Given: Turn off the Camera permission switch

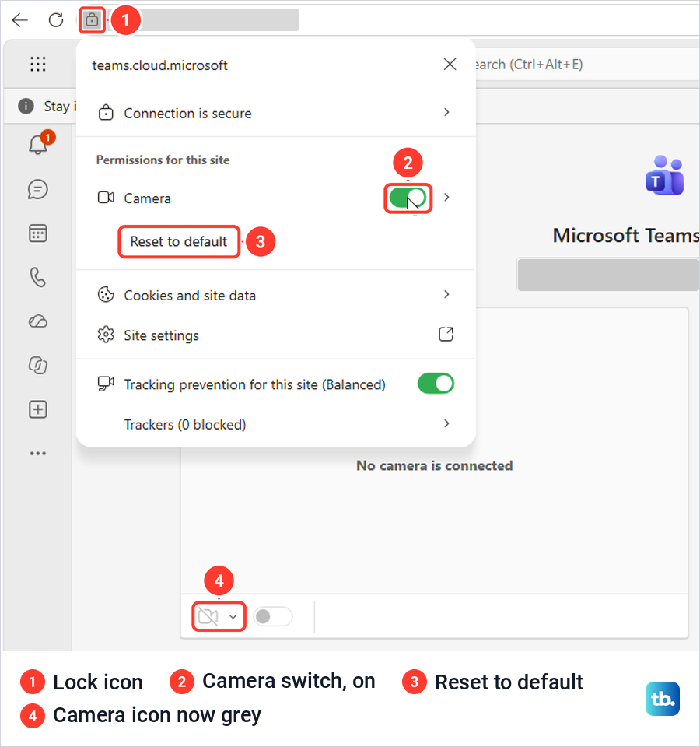Looking at the screenshot, I should 408,198.
